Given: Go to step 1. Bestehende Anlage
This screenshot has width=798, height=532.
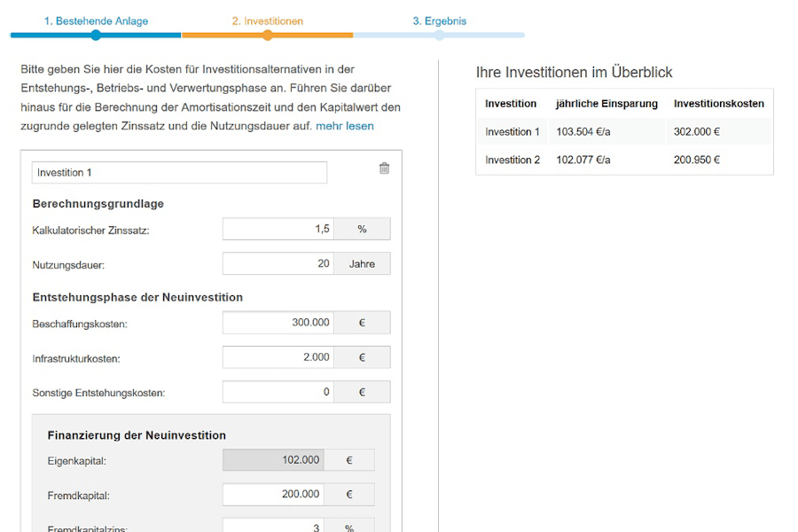Looking at the screenshot, I should point(96,20).
